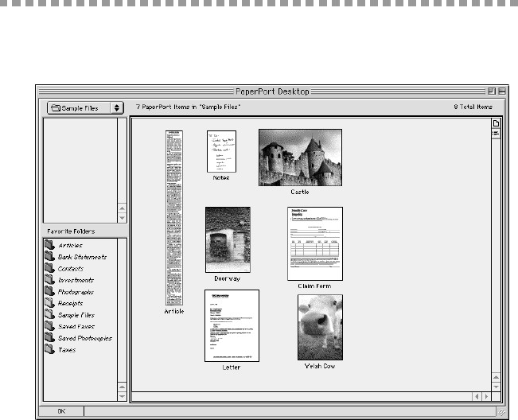Open the Saved Faxes folder icon

click(50, 326)
